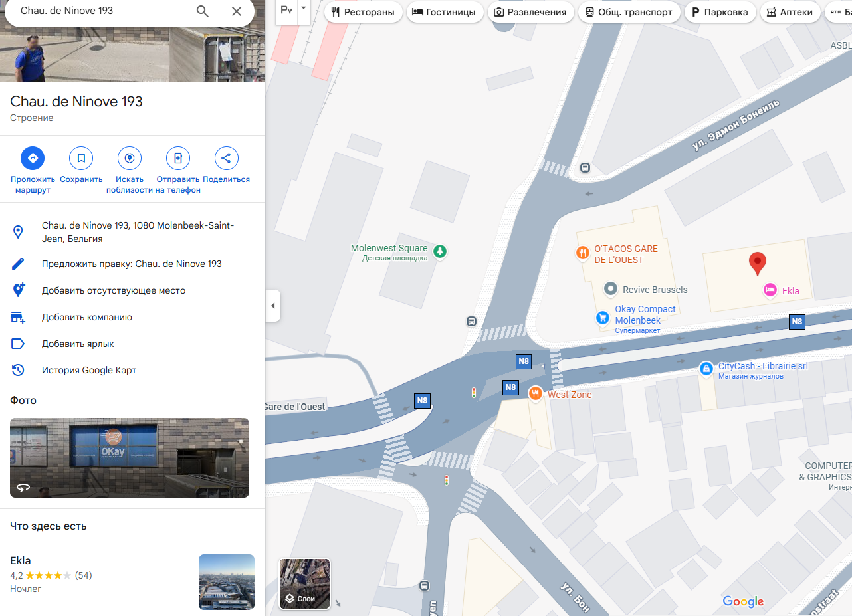Click the Chau. de Ninove 193 place title

click(76, 101)
